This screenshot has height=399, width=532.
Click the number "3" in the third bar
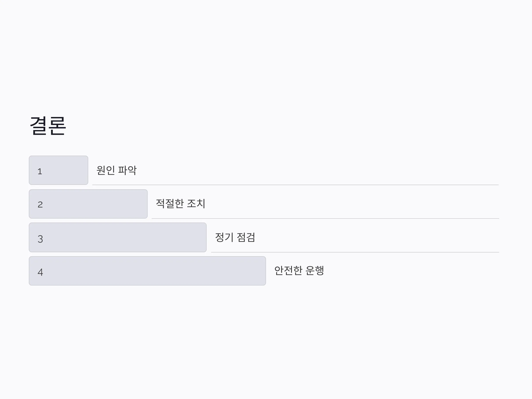(40, 239)
